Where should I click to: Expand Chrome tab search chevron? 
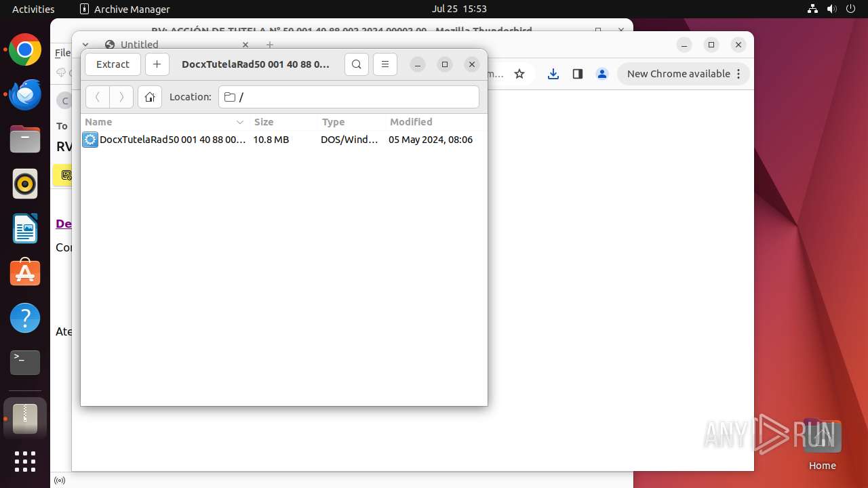pos(85,45)
